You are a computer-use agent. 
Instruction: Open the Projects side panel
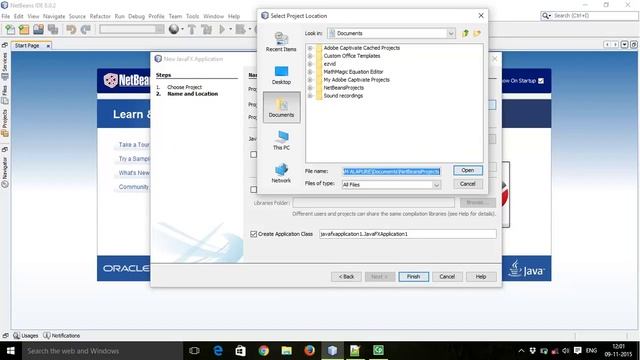point(5,123)
